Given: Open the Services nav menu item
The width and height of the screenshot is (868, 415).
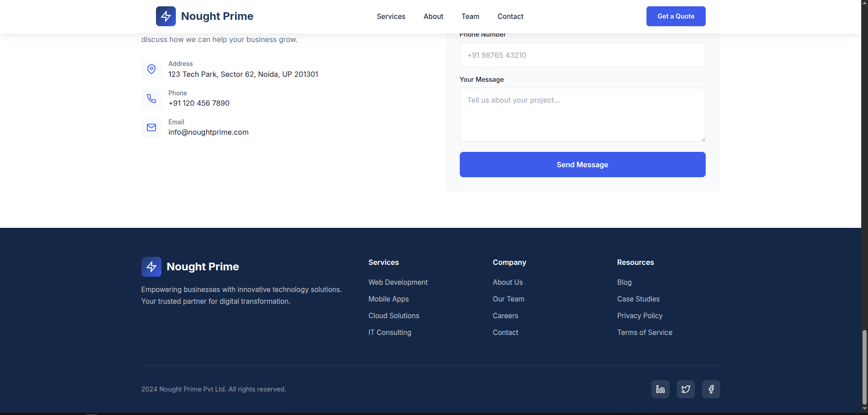Looking at the screenshot, I should [391, 16].
